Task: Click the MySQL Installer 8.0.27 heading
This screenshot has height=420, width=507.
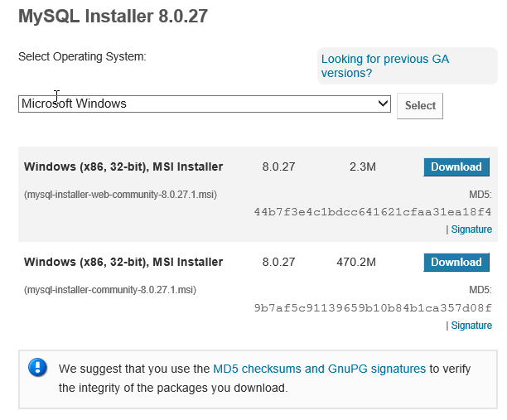Action: (x=113, y=17)
